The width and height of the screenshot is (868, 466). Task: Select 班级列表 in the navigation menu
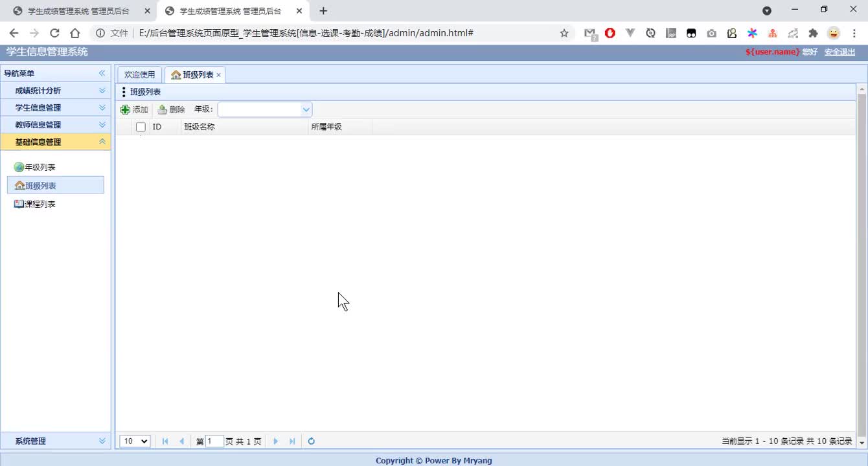point(56,185)
